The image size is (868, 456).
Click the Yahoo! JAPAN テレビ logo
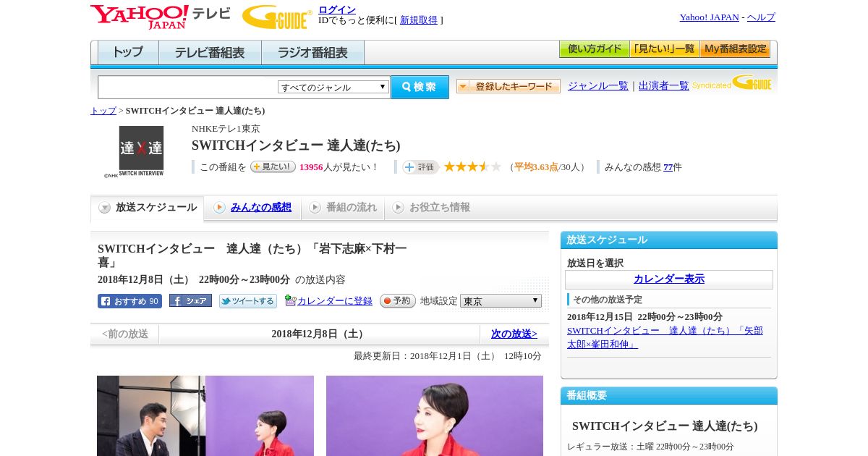161,17
